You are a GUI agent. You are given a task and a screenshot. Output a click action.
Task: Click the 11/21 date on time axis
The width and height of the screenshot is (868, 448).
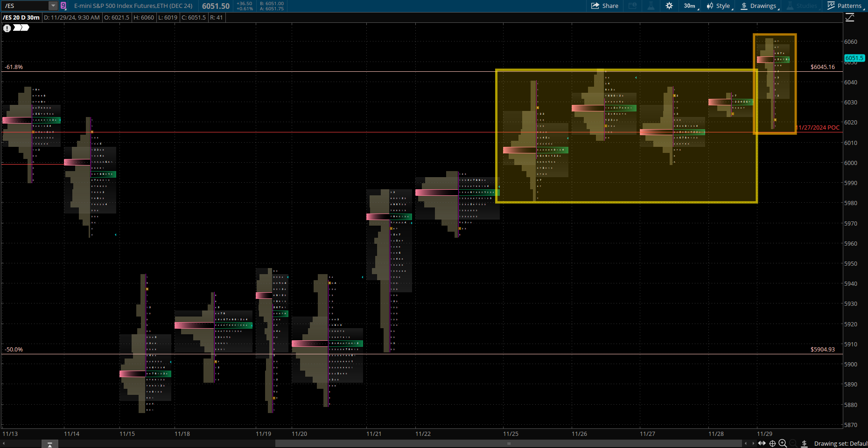coord(374,434)
